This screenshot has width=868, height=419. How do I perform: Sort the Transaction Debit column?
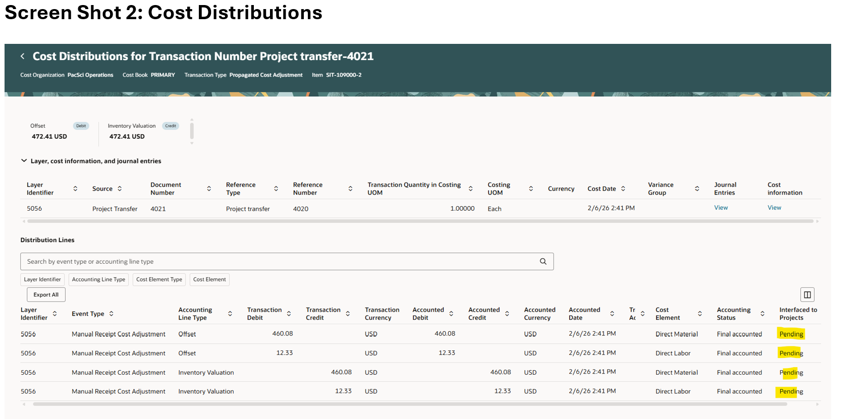pos(289,314)
